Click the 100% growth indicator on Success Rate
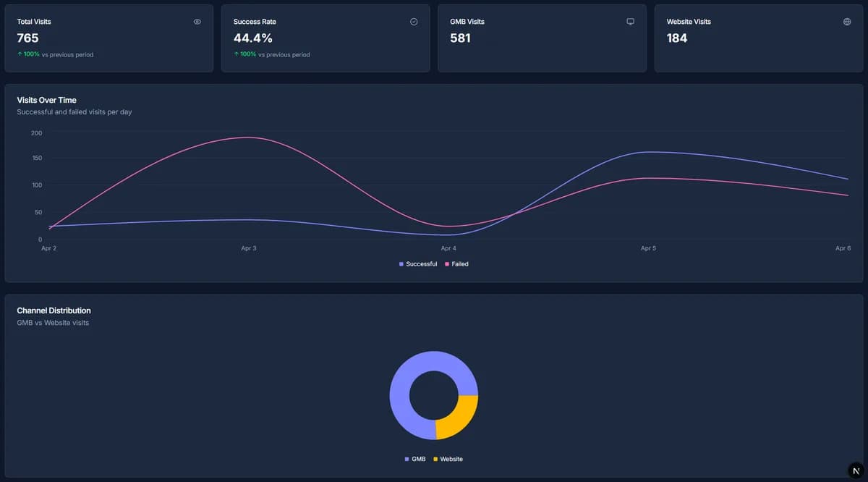This screenshot has height=482, width=868. click(x=244, y=54)
